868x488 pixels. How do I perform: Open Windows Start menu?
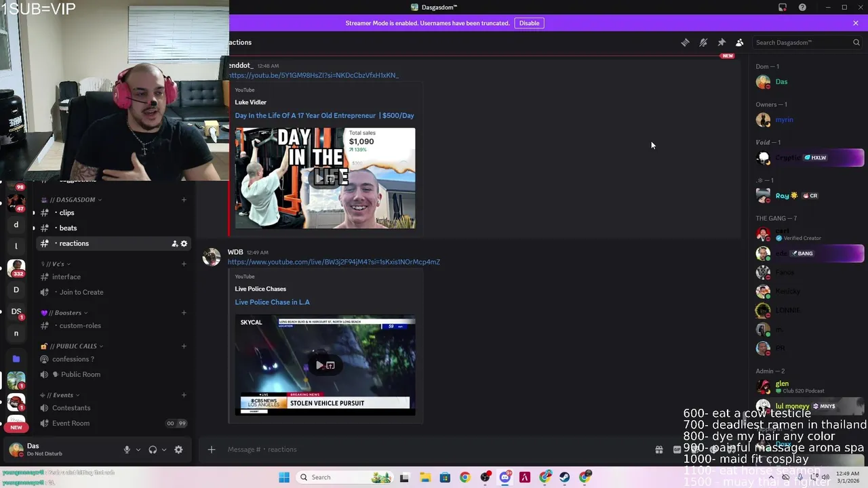coord(284,477)
